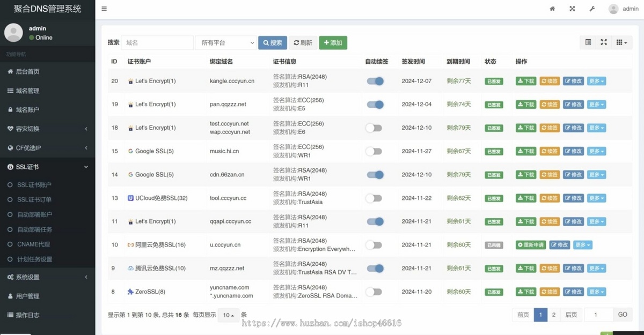Enable auto-renew for u.cccyun.cn
Image resolution: width=644 pixels, height=335 pixels.
pos(374,245)
